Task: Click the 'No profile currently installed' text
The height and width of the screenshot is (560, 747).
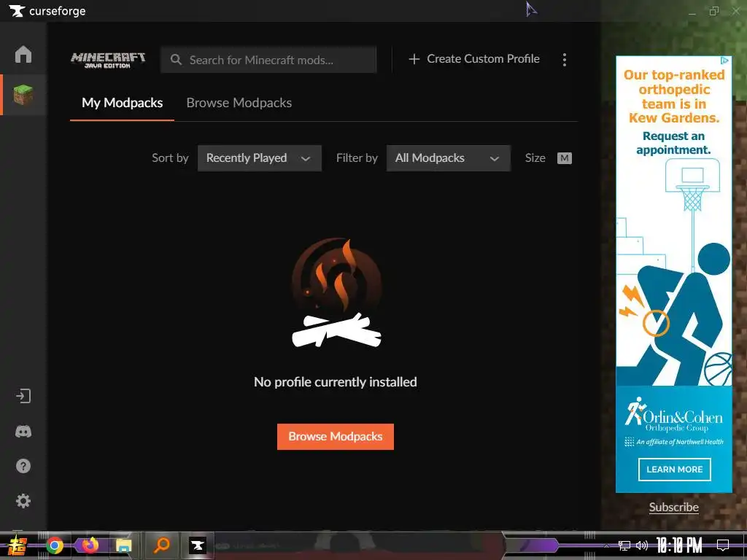Action: (336, 382)
